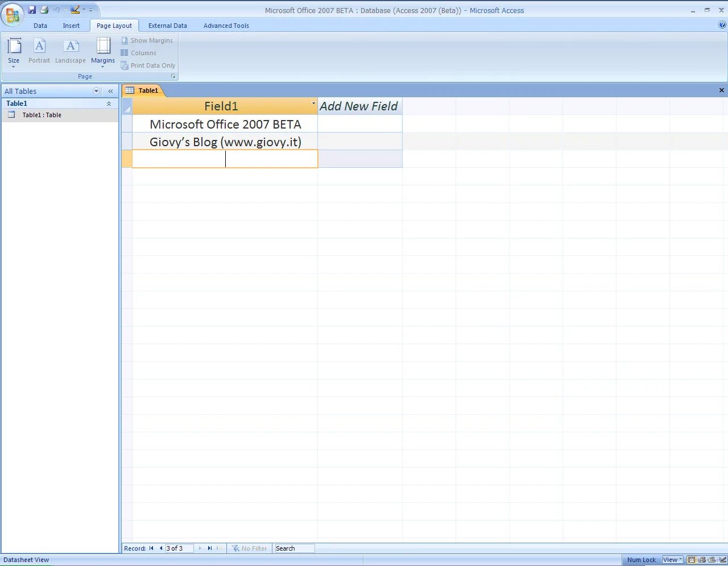Viewport: 728px width, 566px height.
Task: Switch to the Advanced Tools tab
Action: coord(226,26)
